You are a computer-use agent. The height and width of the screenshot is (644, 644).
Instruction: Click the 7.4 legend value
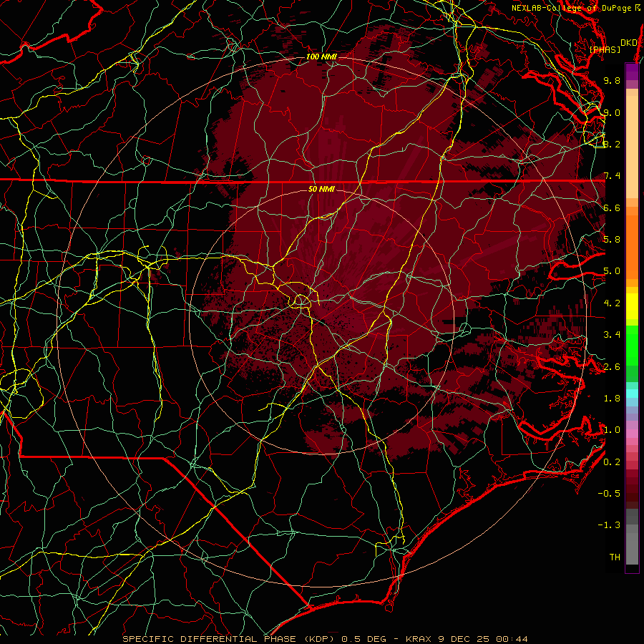pos(612,176)
